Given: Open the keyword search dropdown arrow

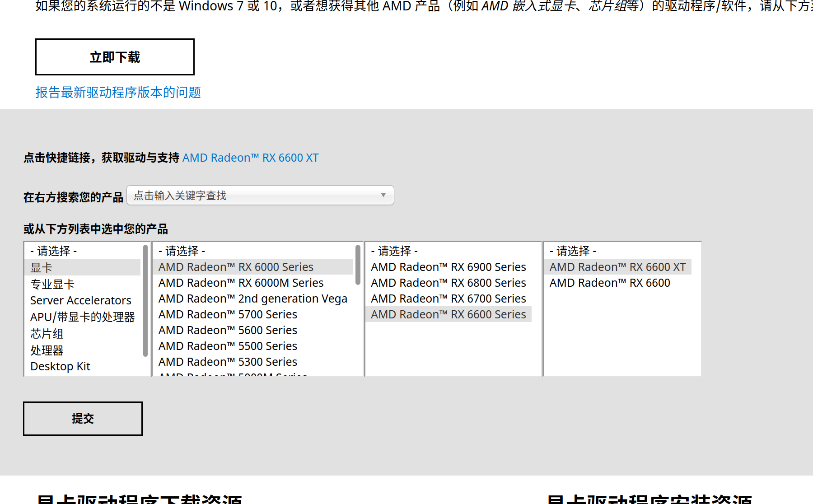Looking at the screenshot, I should pos(383,195).
